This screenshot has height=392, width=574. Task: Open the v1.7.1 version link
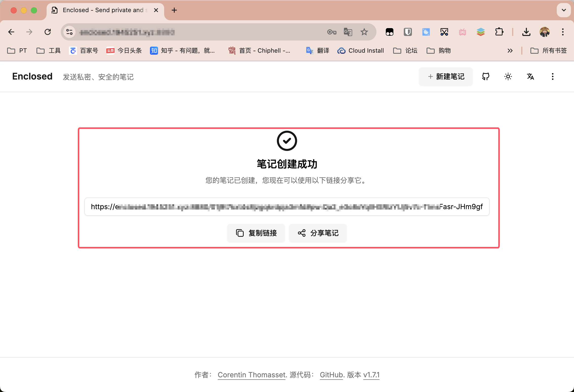click(371, 375)
